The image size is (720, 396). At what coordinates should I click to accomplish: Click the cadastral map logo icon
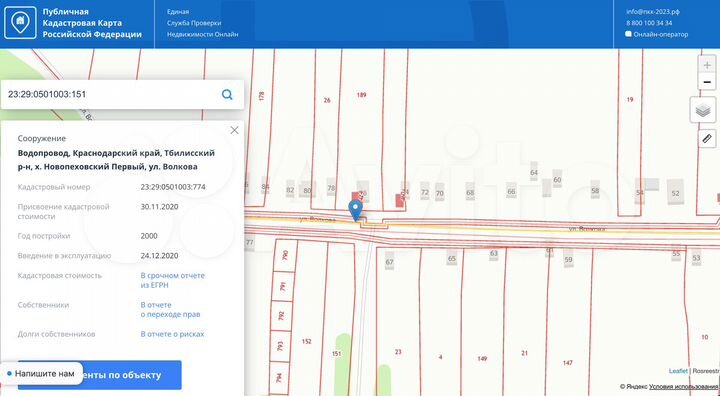20,23
